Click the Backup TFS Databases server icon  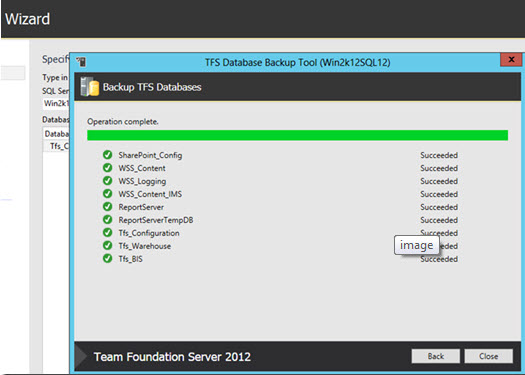90,87
